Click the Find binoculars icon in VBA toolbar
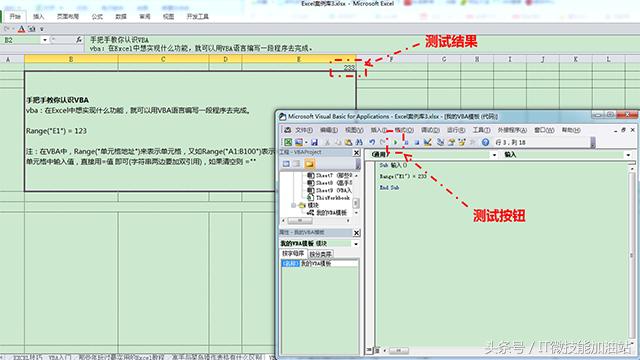The image size is (640, 360). click(359, 142)
